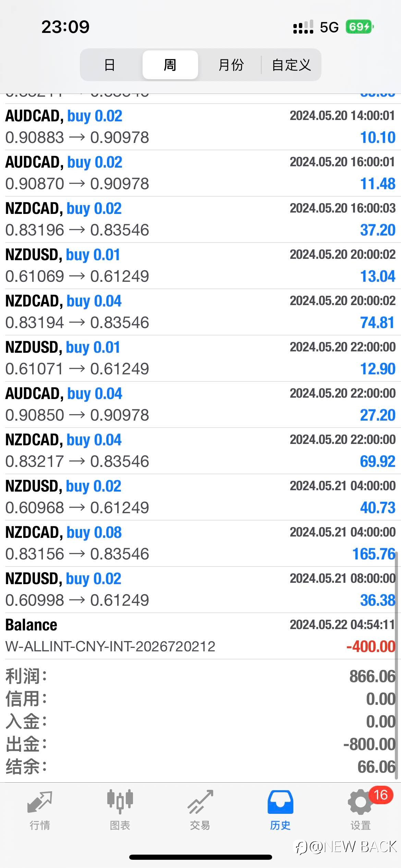Open the Trade (交易) trend-line icon
This screenshot has width=401, height=868.
[200, 803]
